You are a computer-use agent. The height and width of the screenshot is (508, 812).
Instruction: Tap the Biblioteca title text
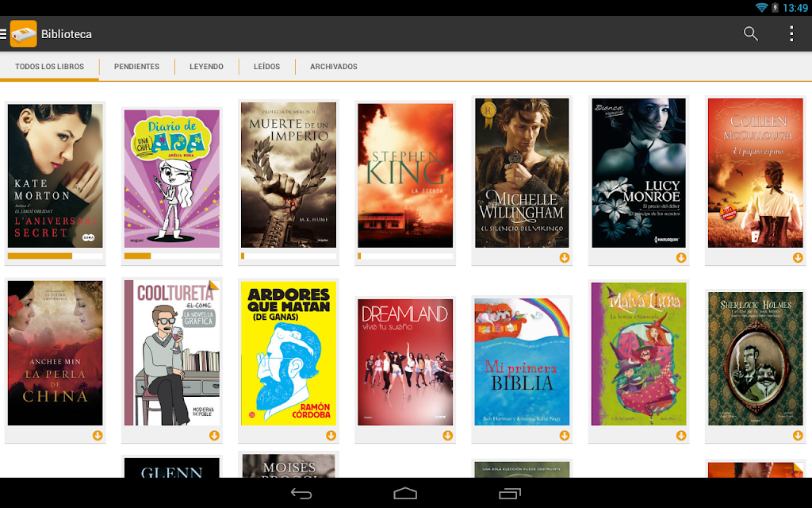click(x=67, y=34)
